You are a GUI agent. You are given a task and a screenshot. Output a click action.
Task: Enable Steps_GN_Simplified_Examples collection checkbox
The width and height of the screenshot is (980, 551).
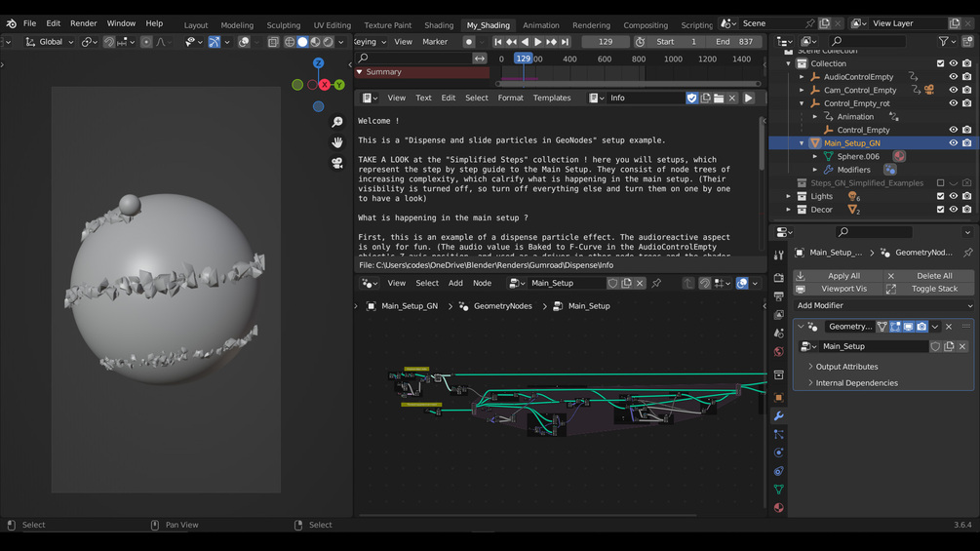pyautogui.click(x=940, y=183)
